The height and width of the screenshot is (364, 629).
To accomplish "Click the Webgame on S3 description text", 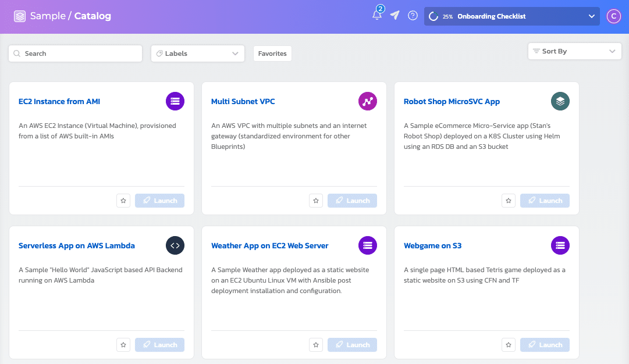I will 485,275.
